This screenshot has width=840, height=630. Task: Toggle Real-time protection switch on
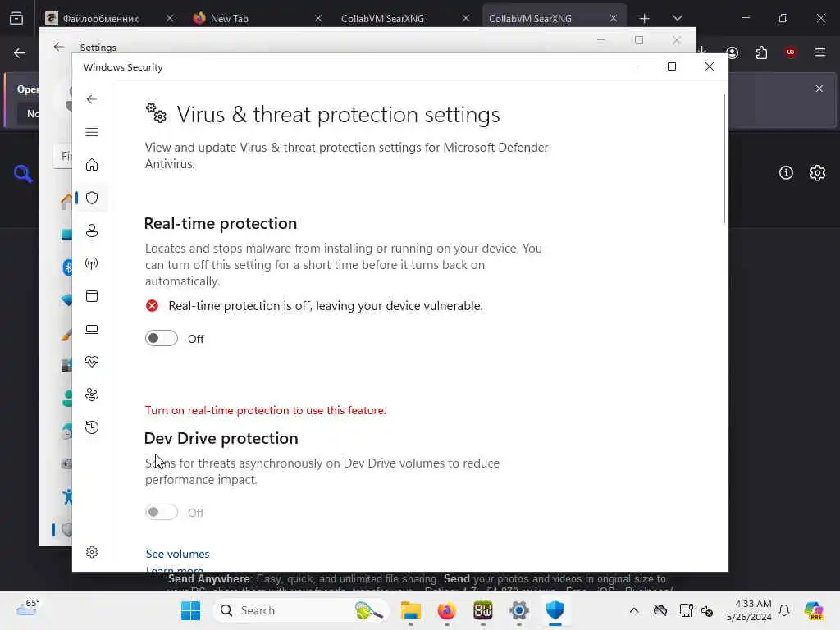tap(162, 338)
